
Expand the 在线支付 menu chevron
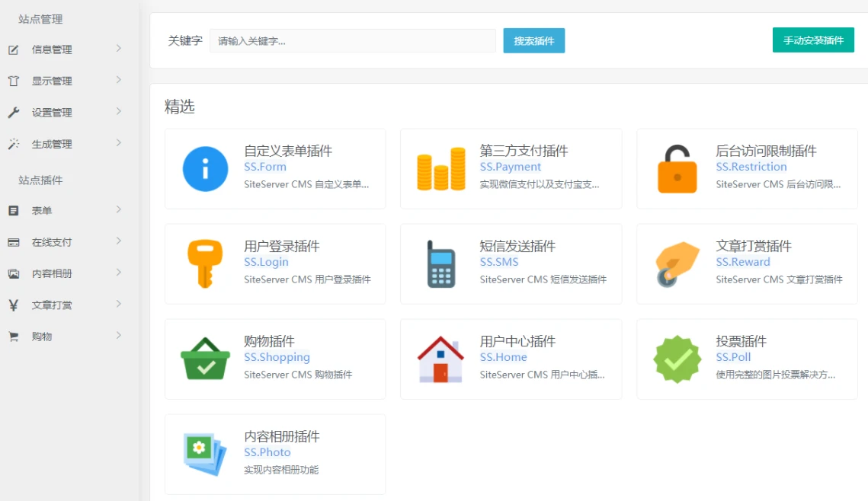(x=118, y=241)
